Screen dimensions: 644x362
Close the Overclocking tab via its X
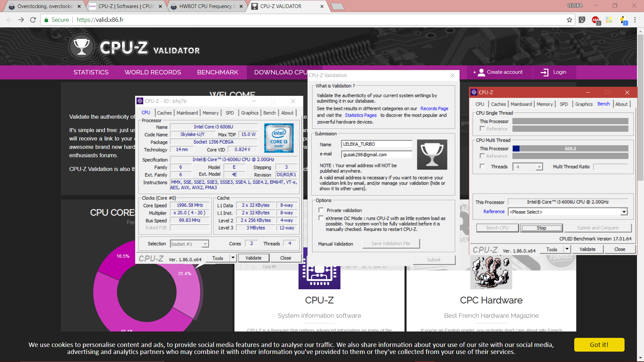click(x=79, y=6)
